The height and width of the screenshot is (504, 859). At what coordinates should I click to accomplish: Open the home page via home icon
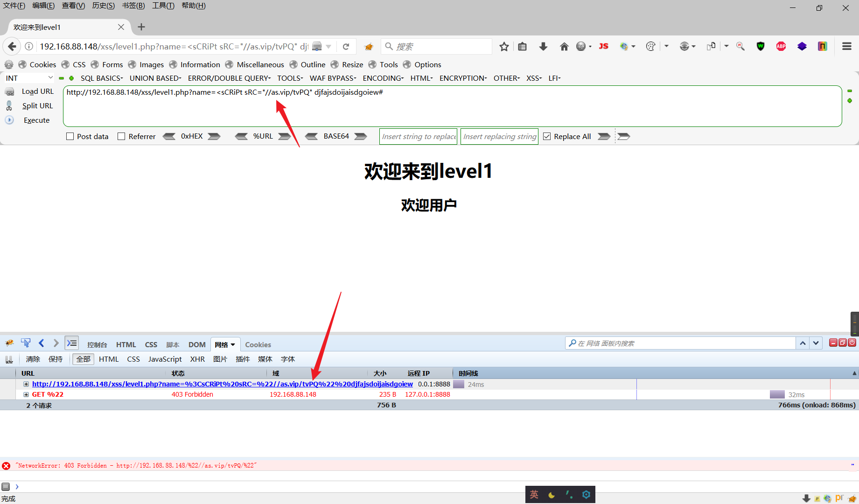564,46
